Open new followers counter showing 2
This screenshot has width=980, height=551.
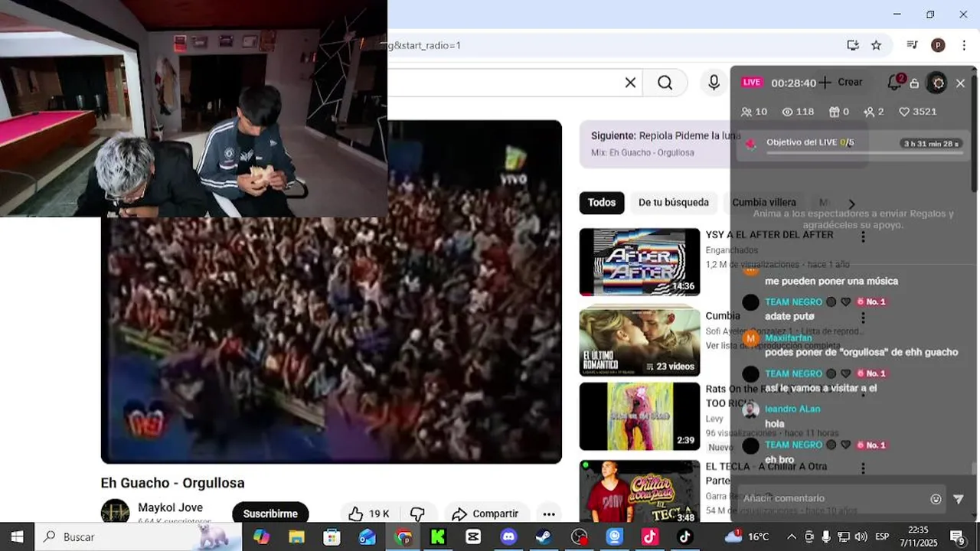874,112
